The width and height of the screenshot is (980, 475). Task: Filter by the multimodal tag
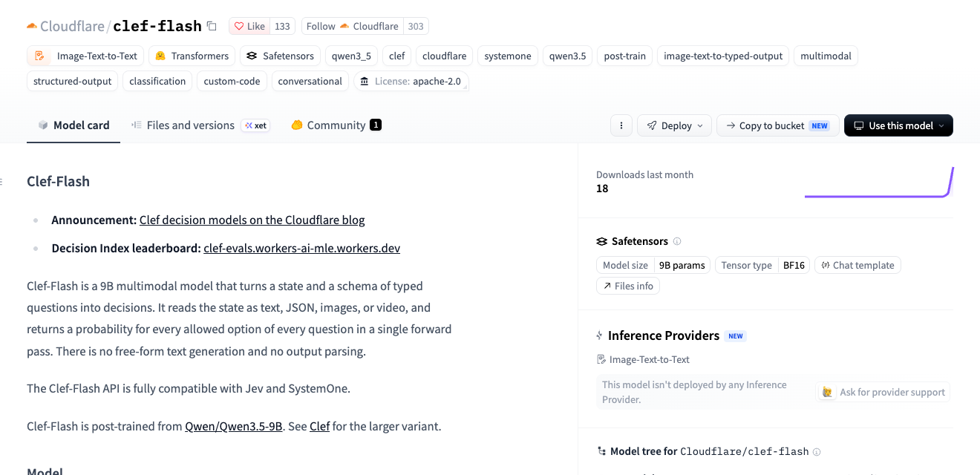826,56
